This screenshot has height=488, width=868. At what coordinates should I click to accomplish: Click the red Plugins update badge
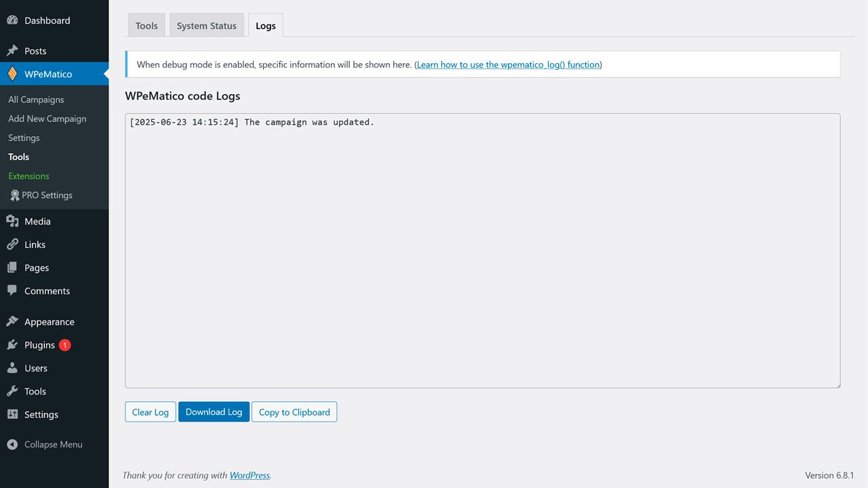64,345
